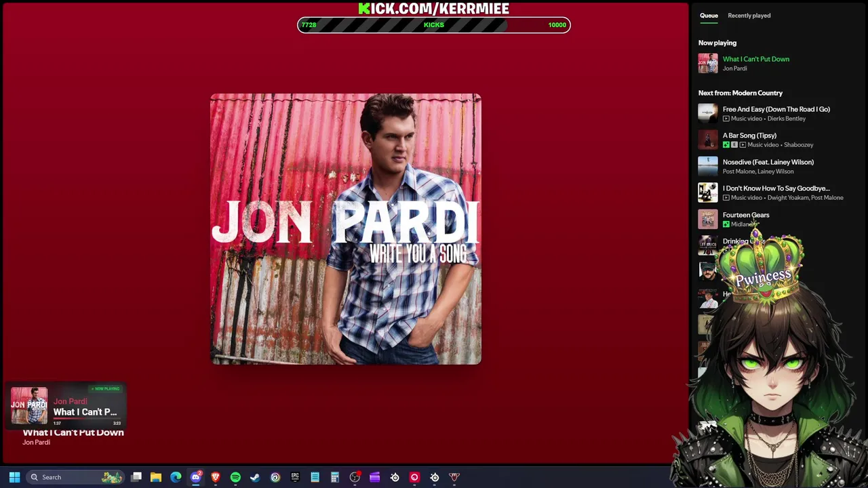Open Epic Games Launcher from the taskbar

[295, 477]
